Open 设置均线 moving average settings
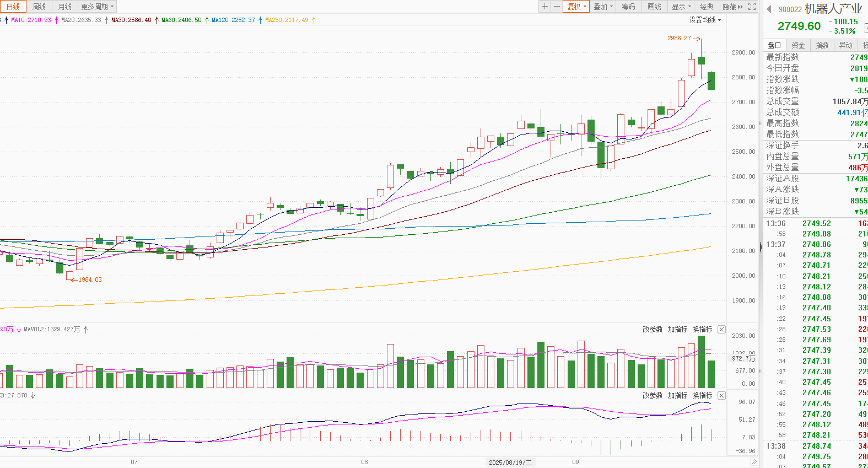This screenshot has width=868, height=468. 705,20
